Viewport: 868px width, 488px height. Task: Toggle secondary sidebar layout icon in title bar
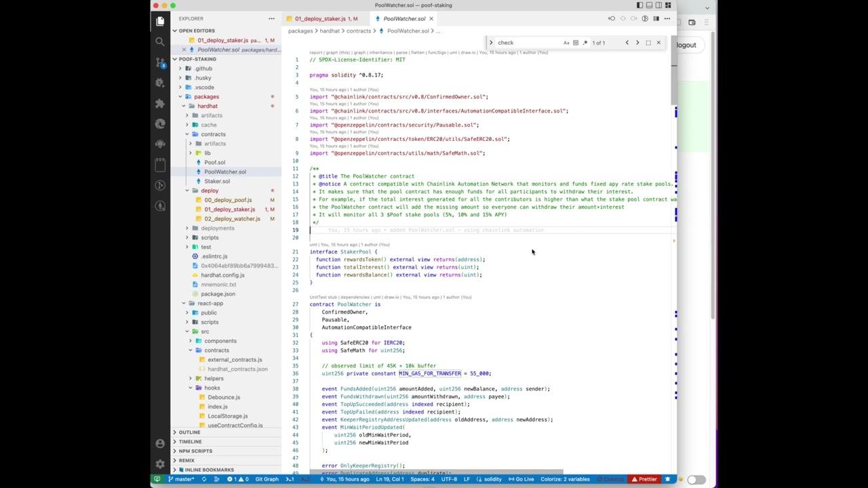(658, 5)
